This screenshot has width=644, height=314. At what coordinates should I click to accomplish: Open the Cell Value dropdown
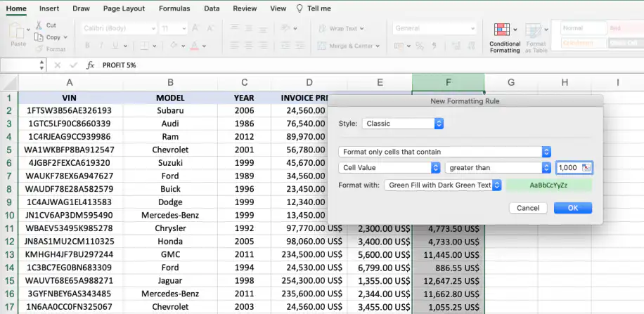pyautogui.click(x=389, y=167)
